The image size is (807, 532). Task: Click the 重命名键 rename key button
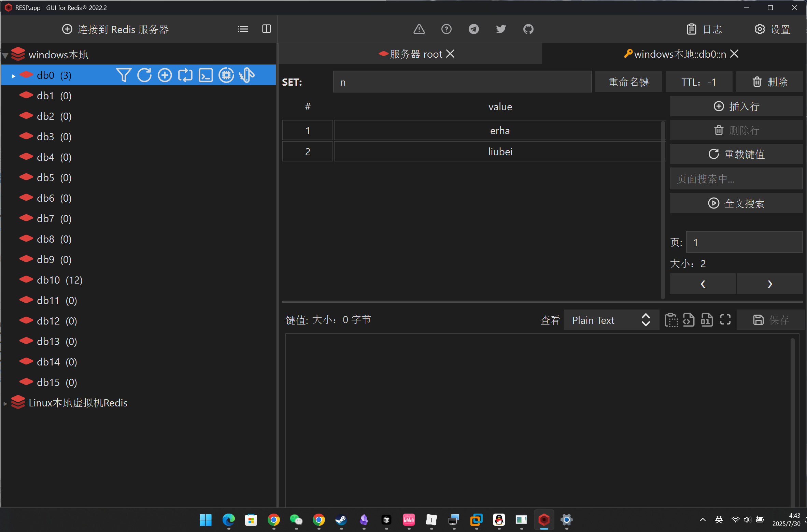[x=628, y=82]
